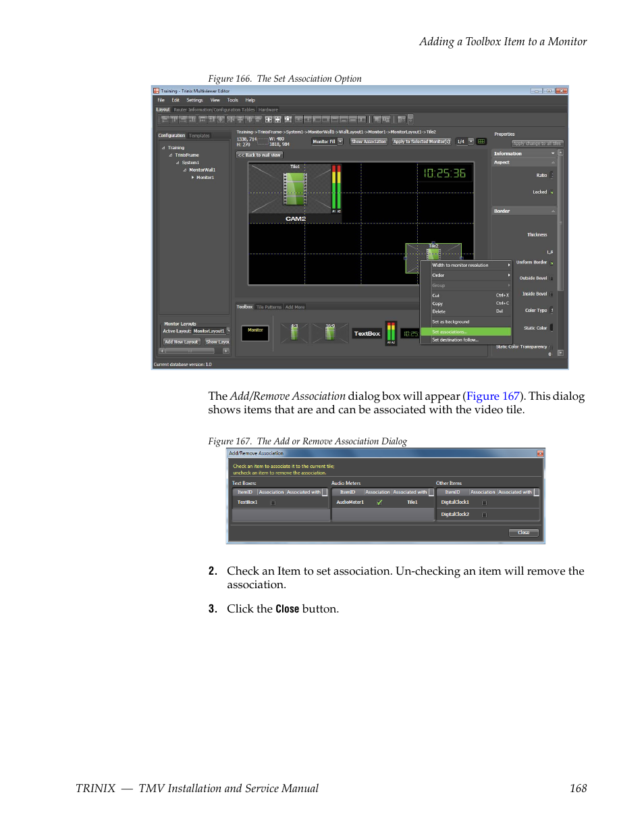Follow the 'Figure 167' link

coord(493,396)
